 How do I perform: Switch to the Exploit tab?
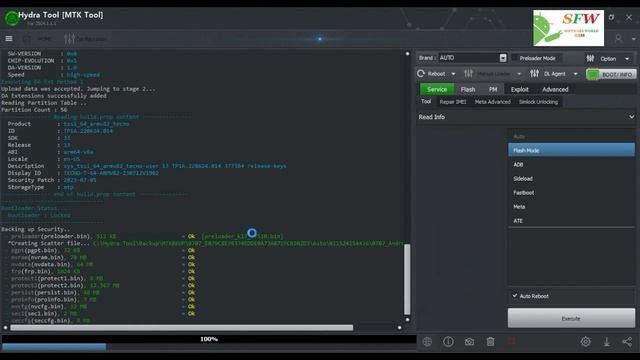point(520,89)
